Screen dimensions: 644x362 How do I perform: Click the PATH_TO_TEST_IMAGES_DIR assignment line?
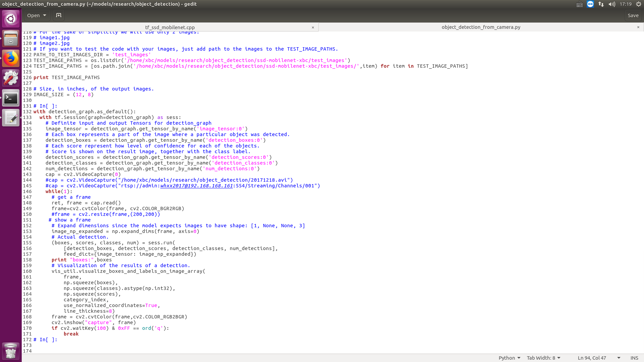(92, 55)
